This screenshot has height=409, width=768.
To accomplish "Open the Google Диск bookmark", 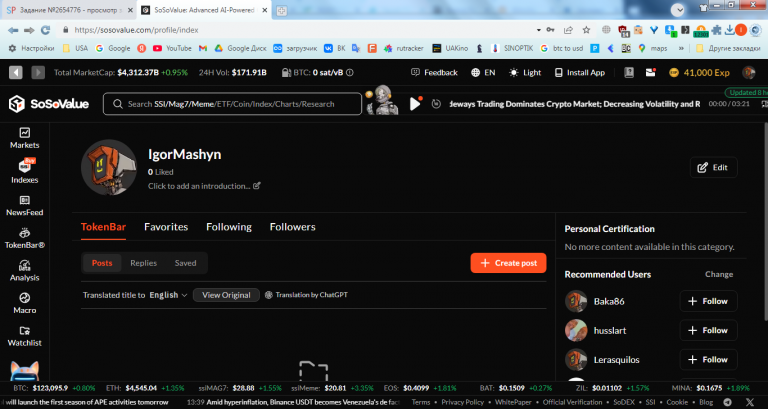I will (240, 48).
